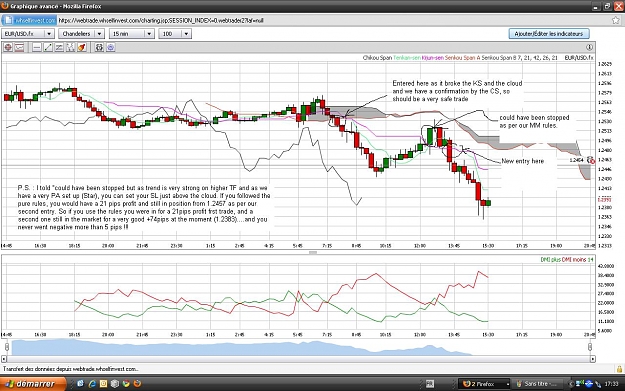Open the 15 min timeframe dropdown
This screenshot has height=391, width=625.
tap(132, 33)
